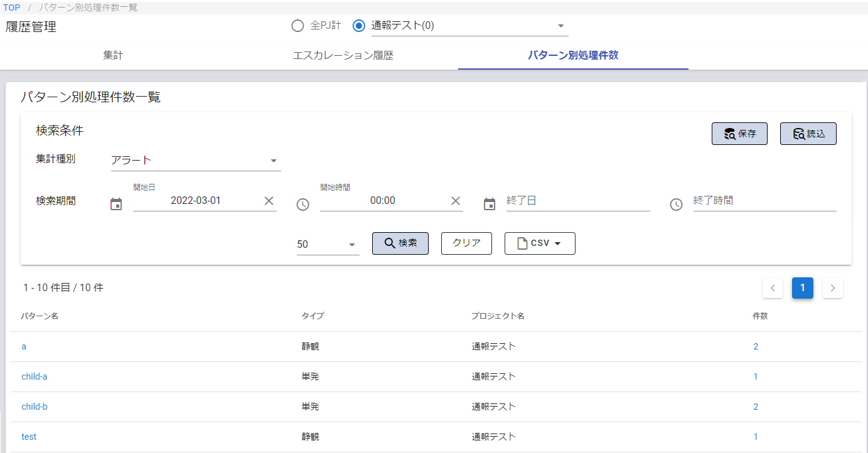The width and height of the screenshot is (868, 453).
Task: Click the start time clock icon
Action: click(x=303, y=205)
